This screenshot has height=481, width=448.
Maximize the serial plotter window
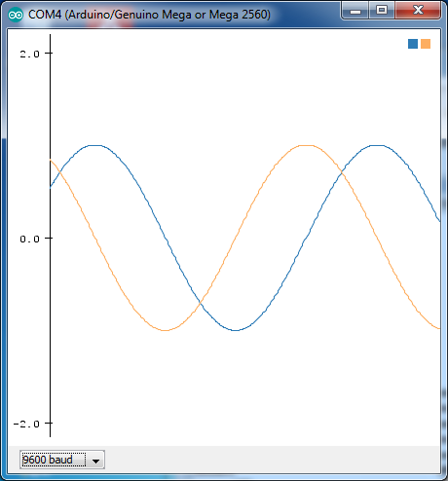point(382,11)
